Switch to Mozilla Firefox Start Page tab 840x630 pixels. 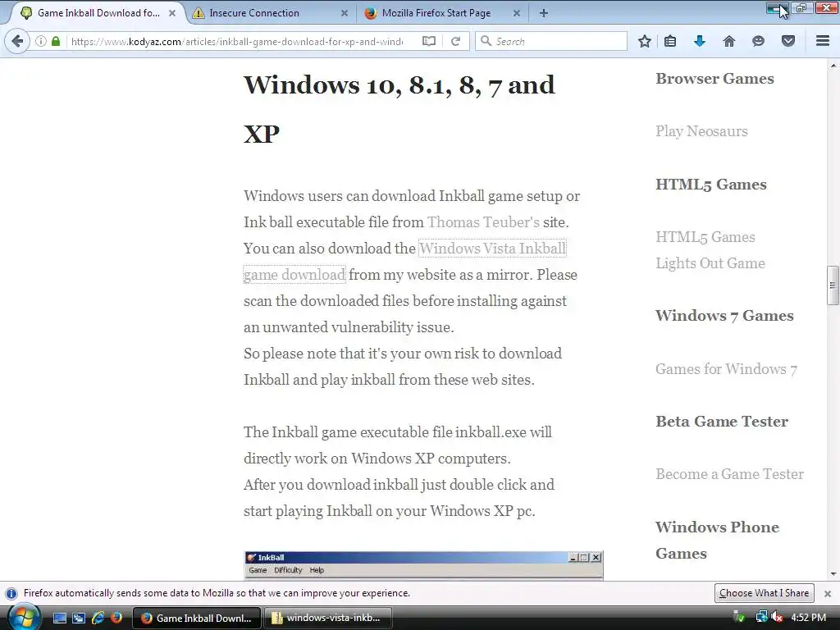(x=442, y=13)
